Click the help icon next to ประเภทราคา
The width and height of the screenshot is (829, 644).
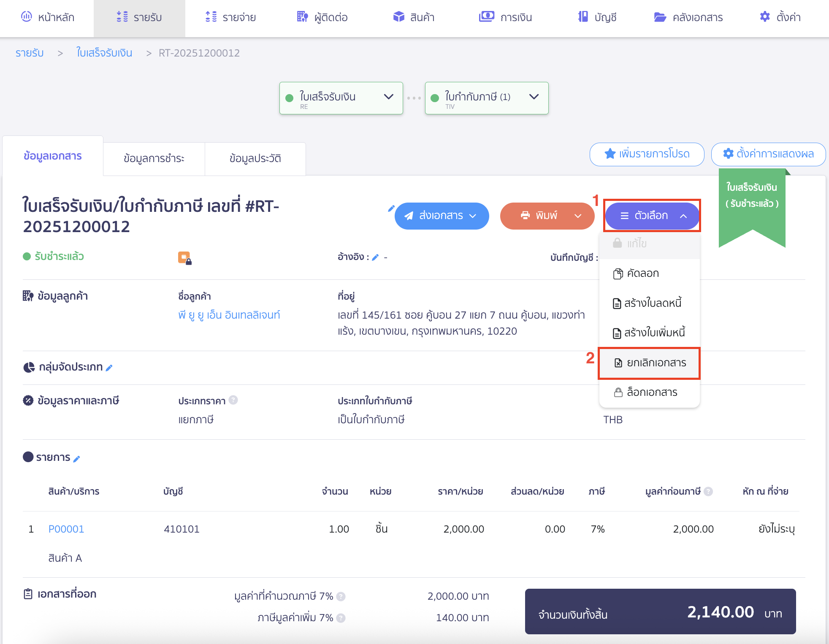pos(233,400)
